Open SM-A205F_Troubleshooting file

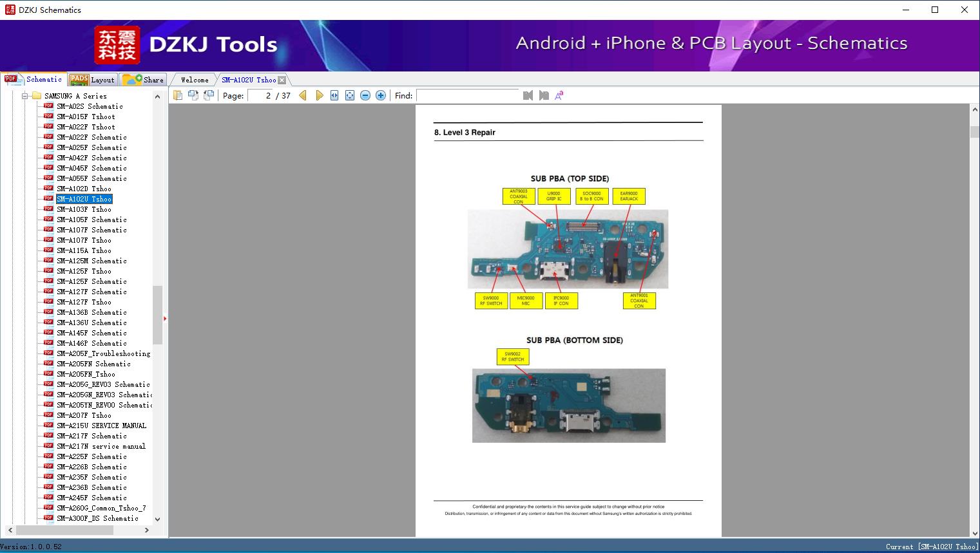103,353
